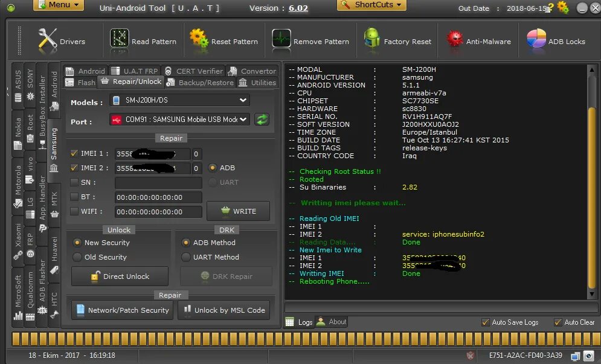Click the SN input field
Image resolution: width=601 pixels, height=364 pixels.
pos(158,183)
